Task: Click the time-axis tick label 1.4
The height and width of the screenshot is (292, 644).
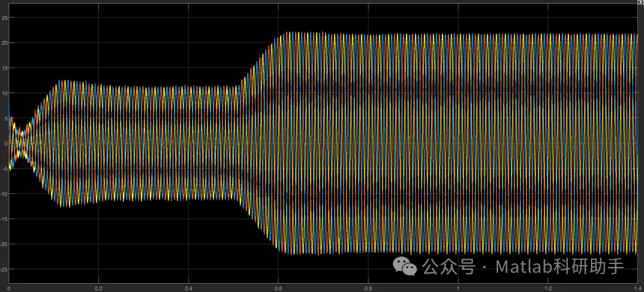Action: [637, 288]
